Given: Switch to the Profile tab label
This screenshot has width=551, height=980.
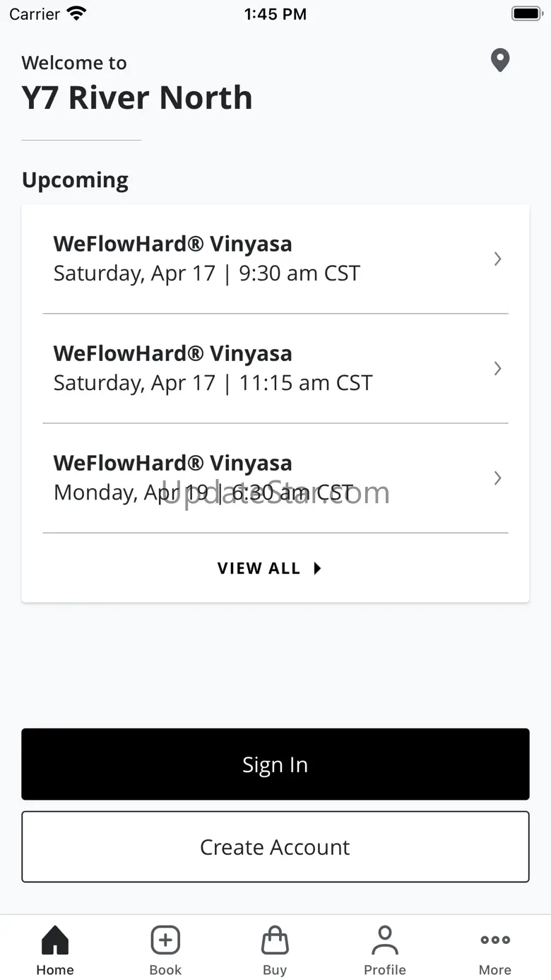Looking at the screenshot, I should tap(385, 969).
